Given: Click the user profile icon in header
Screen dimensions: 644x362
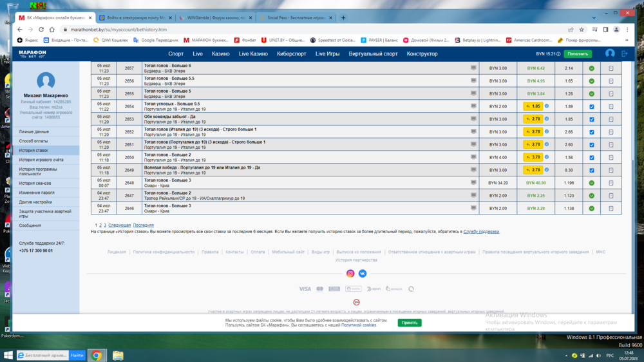Looking at the screenshot, I should (609, 53).
